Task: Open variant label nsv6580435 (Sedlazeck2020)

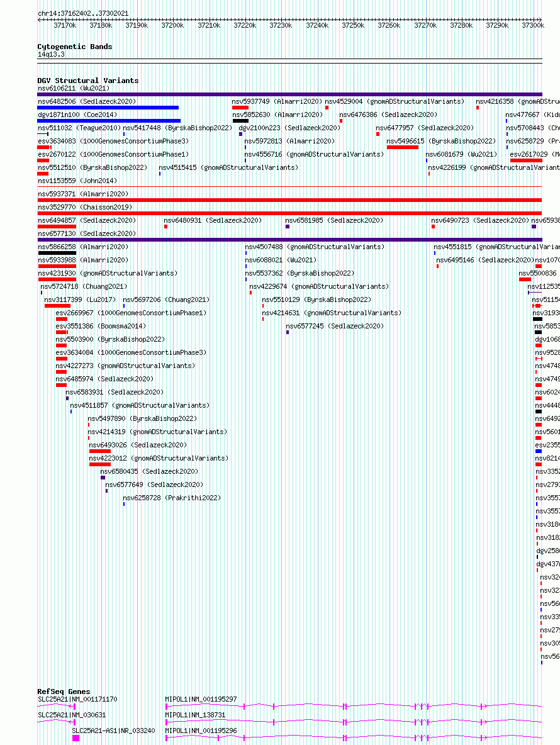Action: click(150, 473)
